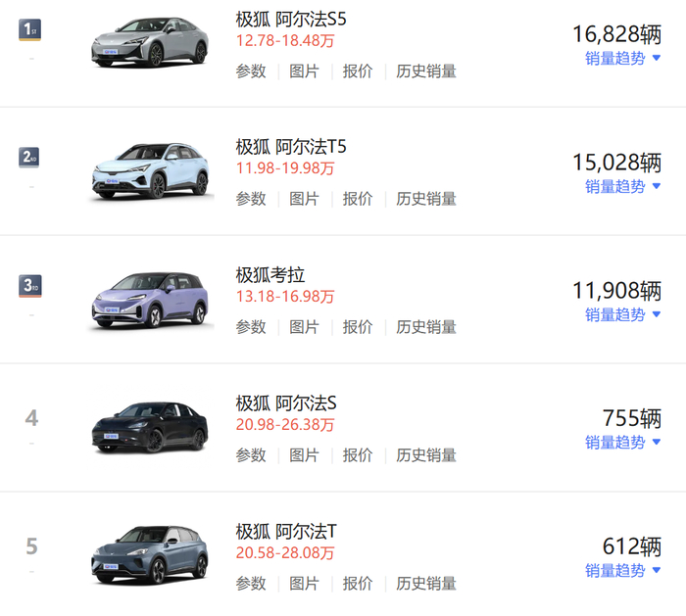Screen dimensions: 686x616
Task: Expand 销量趋势 for 阿尔法T5
Action: click(623, 186)
